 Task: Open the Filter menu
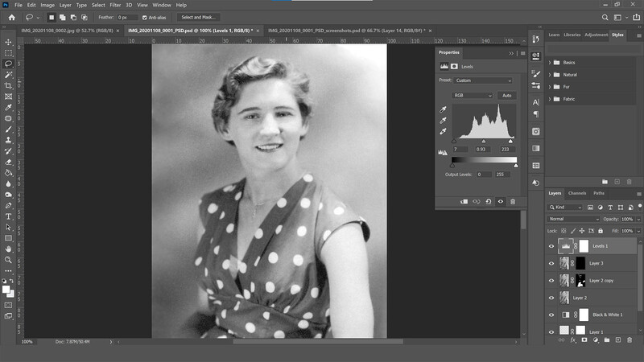click(115, 5)
